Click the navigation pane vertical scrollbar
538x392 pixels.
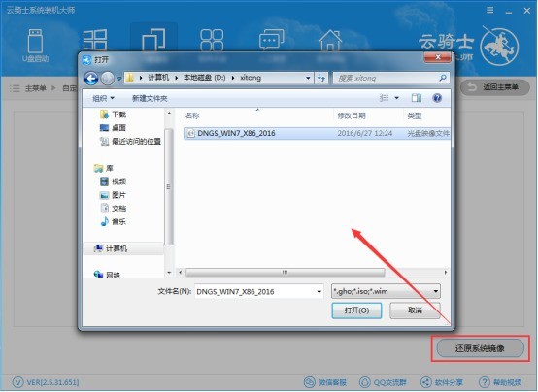click(168, 187)
